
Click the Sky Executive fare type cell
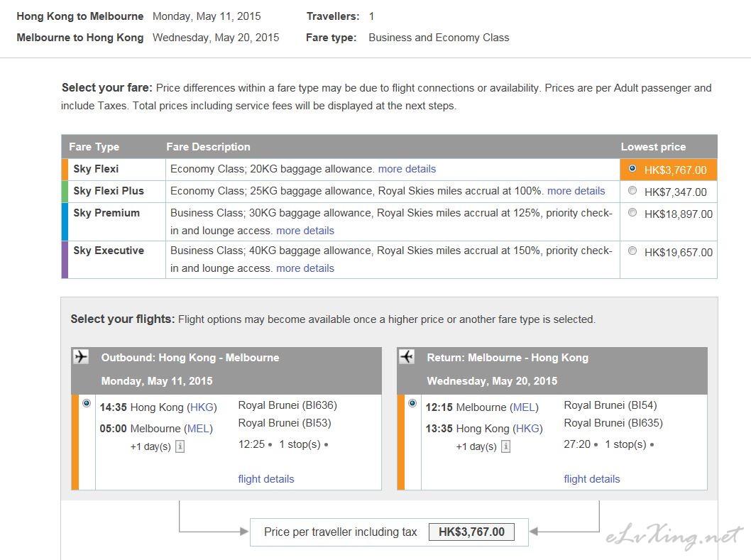pos(117,260)
